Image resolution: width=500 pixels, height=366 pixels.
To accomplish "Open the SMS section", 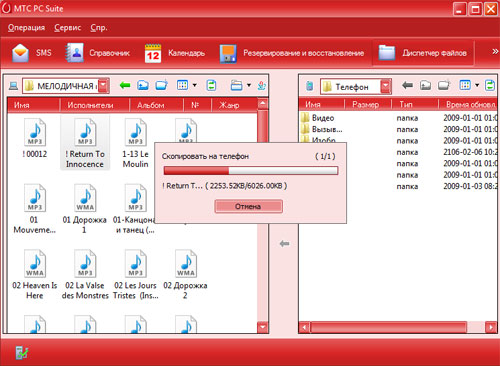I will coord(32,53).
